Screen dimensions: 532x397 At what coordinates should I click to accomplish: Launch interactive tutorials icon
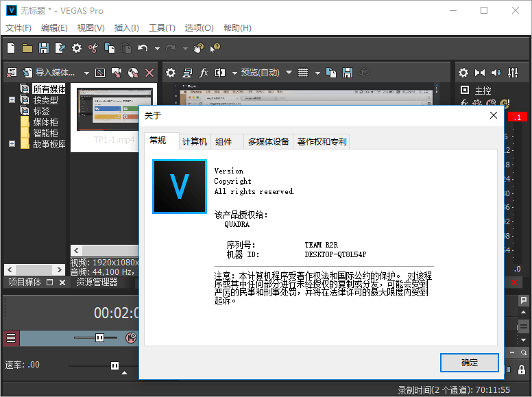coord(199,48)
